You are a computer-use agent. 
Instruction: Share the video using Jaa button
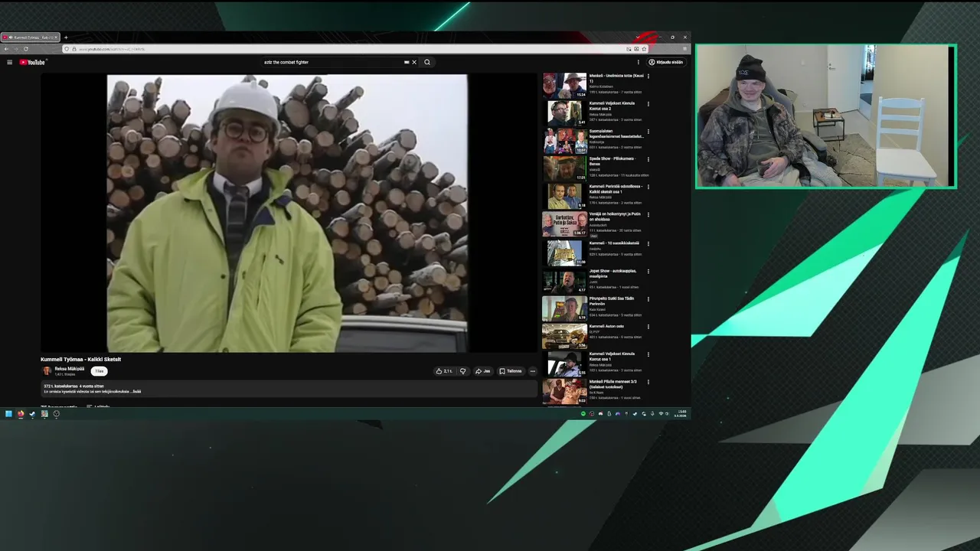(x=482, y=371)
